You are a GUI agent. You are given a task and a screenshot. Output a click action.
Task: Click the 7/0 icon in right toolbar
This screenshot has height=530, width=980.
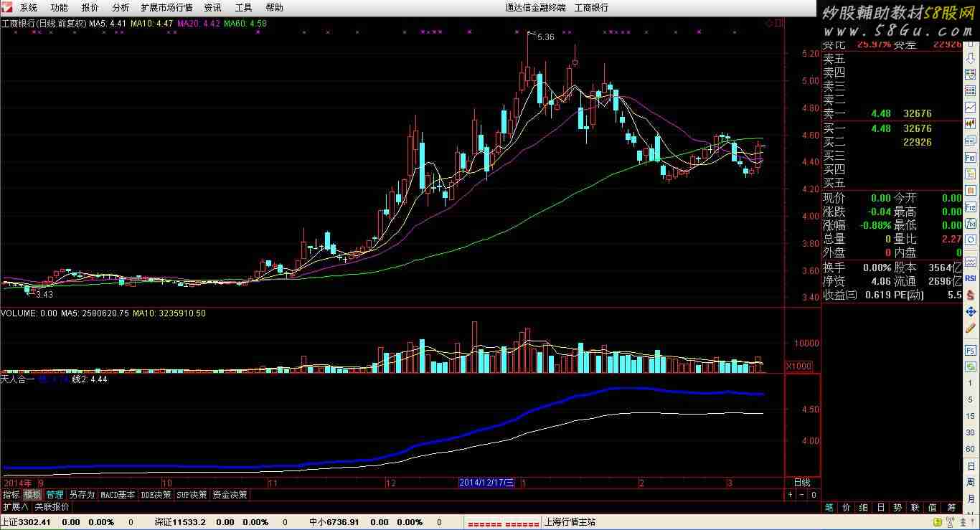pos(970,224)
